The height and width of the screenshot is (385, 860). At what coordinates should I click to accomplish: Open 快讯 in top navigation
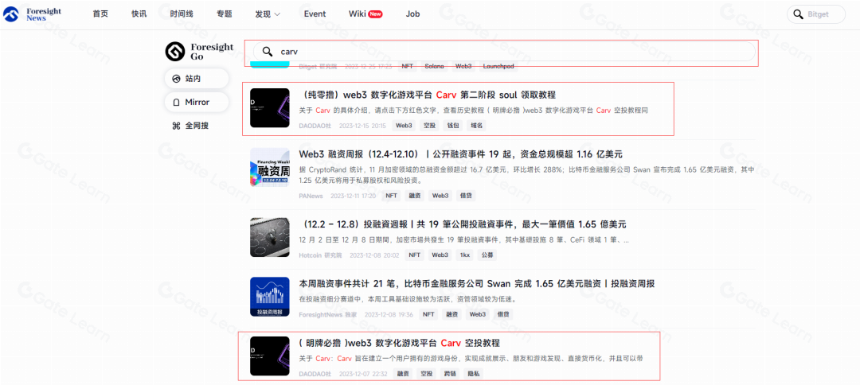[x=139, y=14]
